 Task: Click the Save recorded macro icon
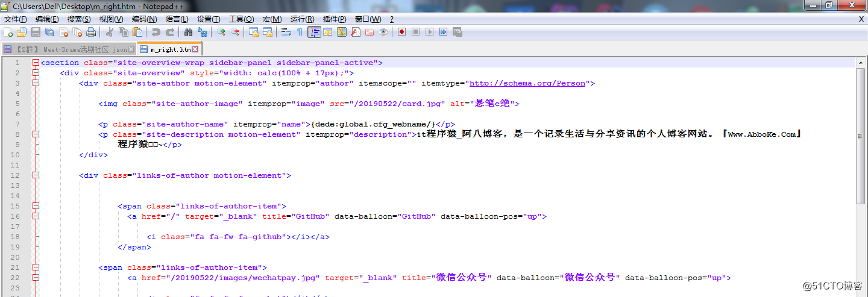pyautogui.click(x=457, y=32)
